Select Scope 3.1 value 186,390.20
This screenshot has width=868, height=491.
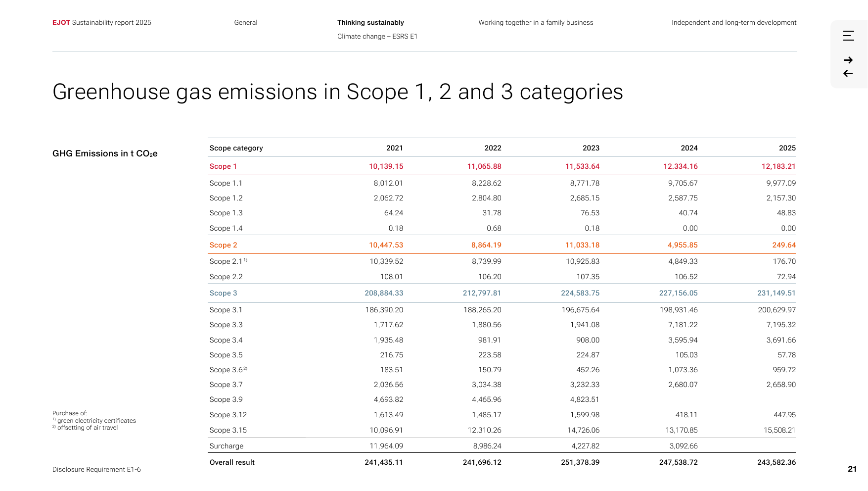[384, 310]
